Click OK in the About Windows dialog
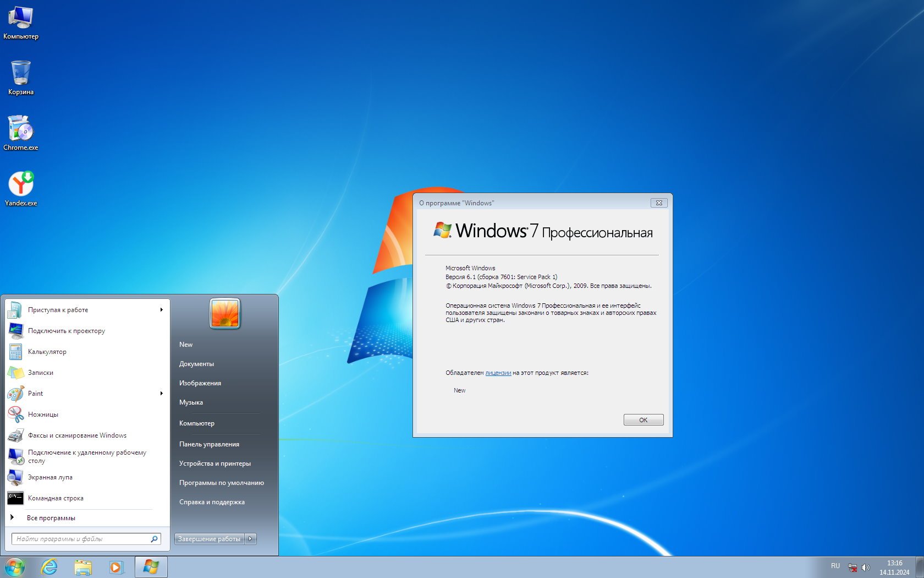This screenshot has width=924, height=578. (643, 420)
